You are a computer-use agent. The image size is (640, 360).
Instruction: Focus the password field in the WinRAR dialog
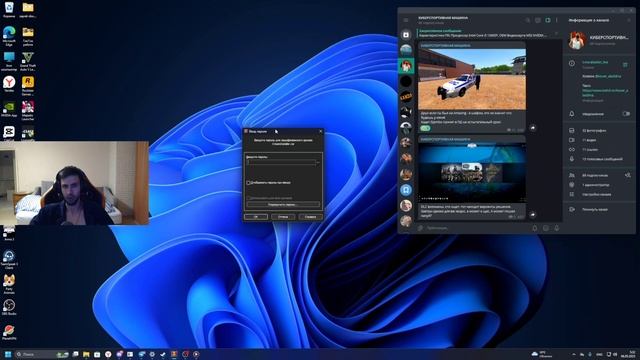(281, 162)
